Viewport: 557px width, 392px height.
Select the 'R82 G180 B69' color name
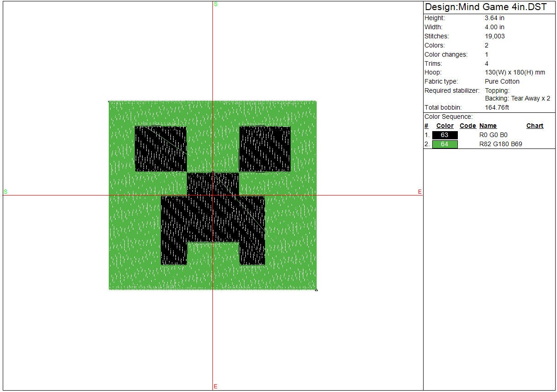click(500, 144)
